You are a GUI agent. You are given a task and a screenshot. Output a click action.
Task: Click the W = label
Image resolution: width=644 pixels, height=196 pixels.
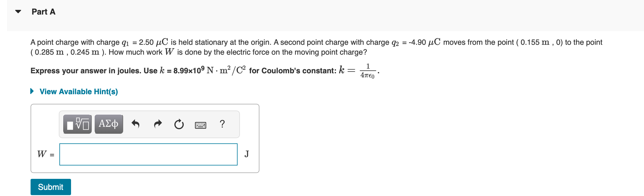coord(45,154)
